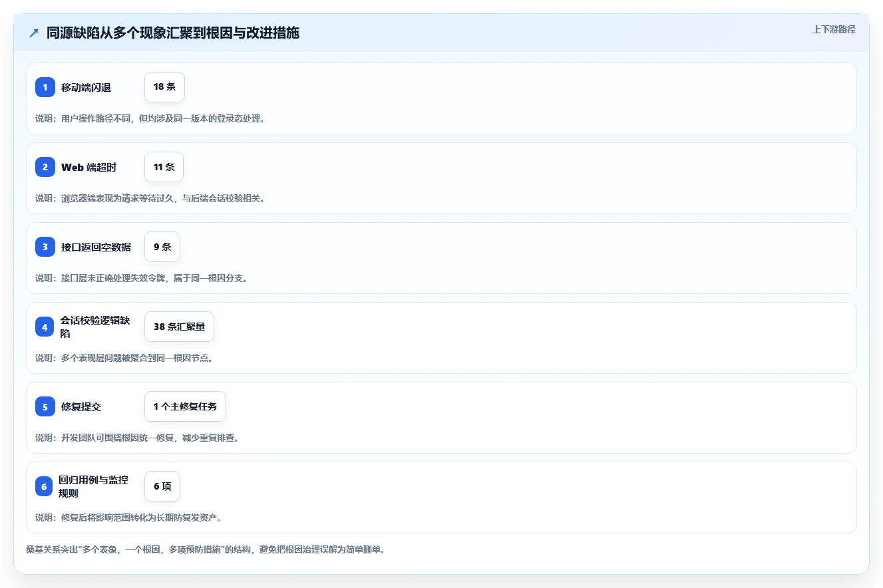Click the 18 条 count chip
Screen dimensions: 883x588
click(x=164, y=87)
